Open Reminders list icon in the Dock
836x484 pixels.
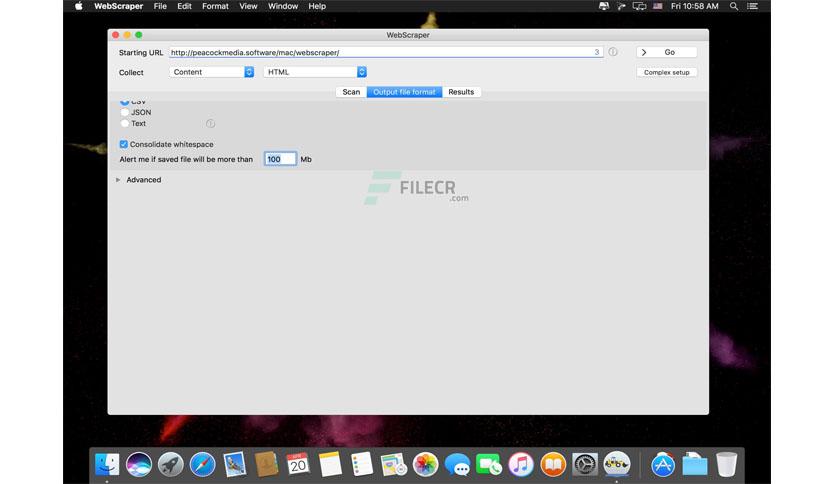pos(362,464)
